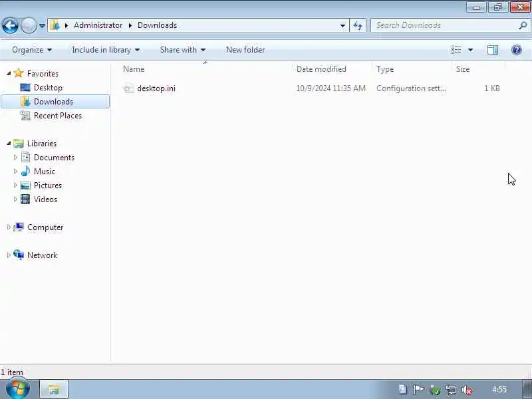
Task: Expand the arrow after Administrator in path
Action: click(x=130, y=25)
